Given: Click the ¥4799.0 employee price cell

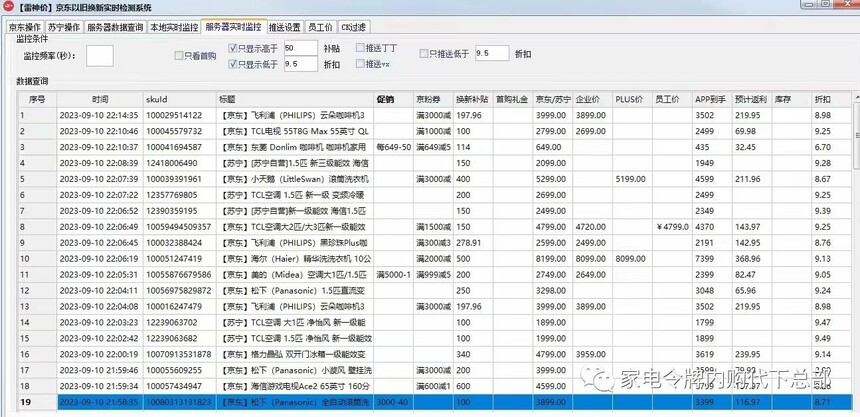Looking at the screenshot, I should (x=672, y=227).
